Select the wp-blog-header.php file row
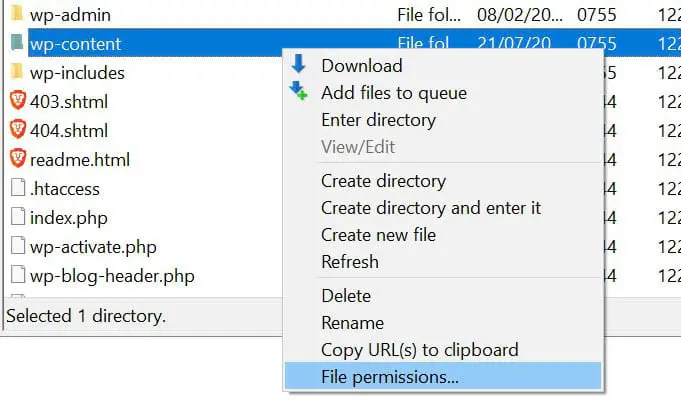 point(112,275)
